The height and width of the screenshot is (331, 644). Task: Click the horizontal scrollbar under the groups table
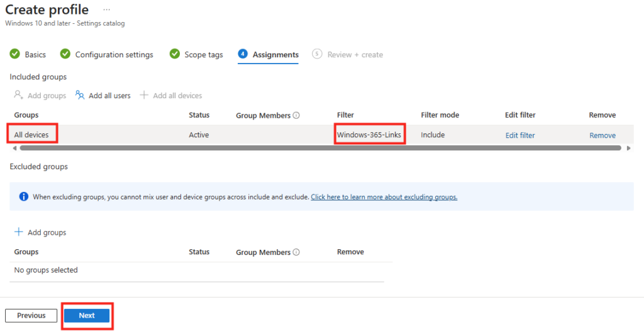314,149
